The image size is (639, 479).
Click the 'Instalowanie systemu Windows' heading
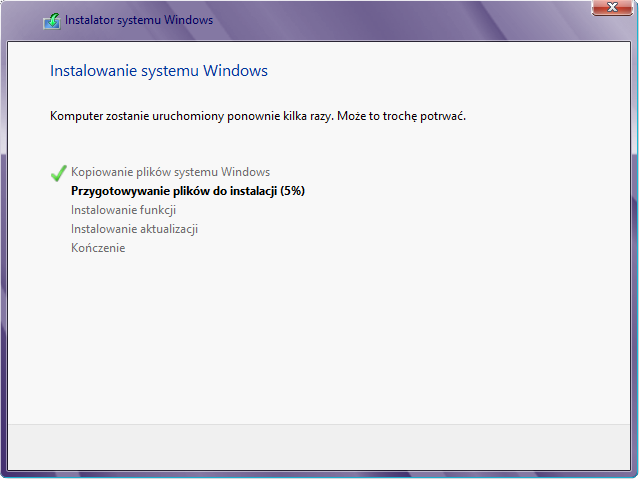[159, 71]
